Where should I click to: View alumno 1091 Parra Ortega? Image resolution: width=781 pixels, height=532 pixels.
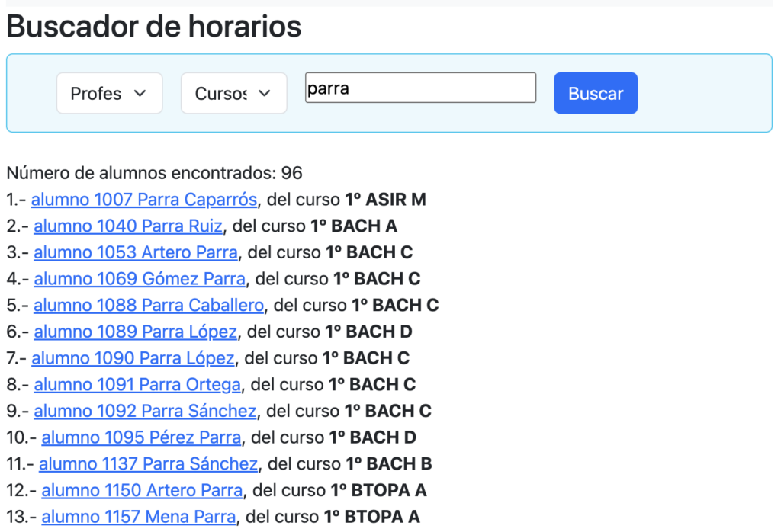(x=137, y=385)
